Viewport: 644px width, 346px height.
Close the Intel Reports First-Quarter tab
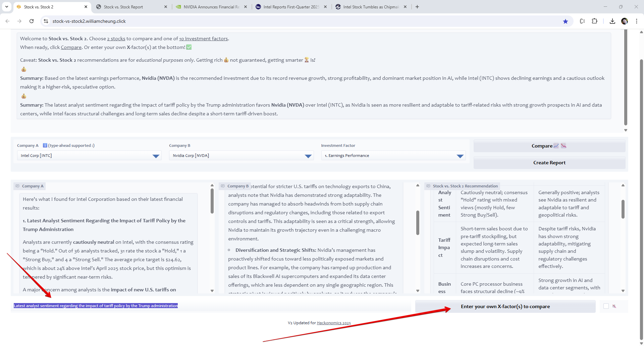(x=325, y=7)
